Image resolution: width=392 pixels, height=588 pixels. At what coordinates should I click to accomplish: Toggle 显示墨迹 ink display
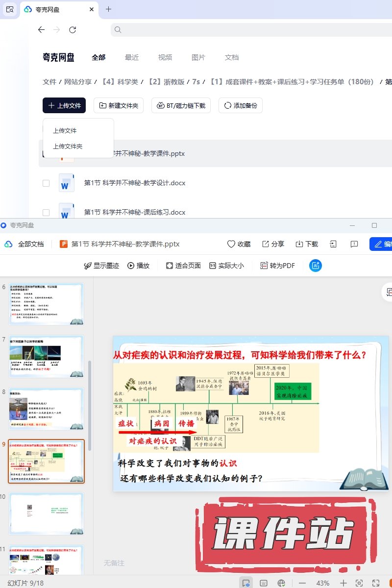101,266
